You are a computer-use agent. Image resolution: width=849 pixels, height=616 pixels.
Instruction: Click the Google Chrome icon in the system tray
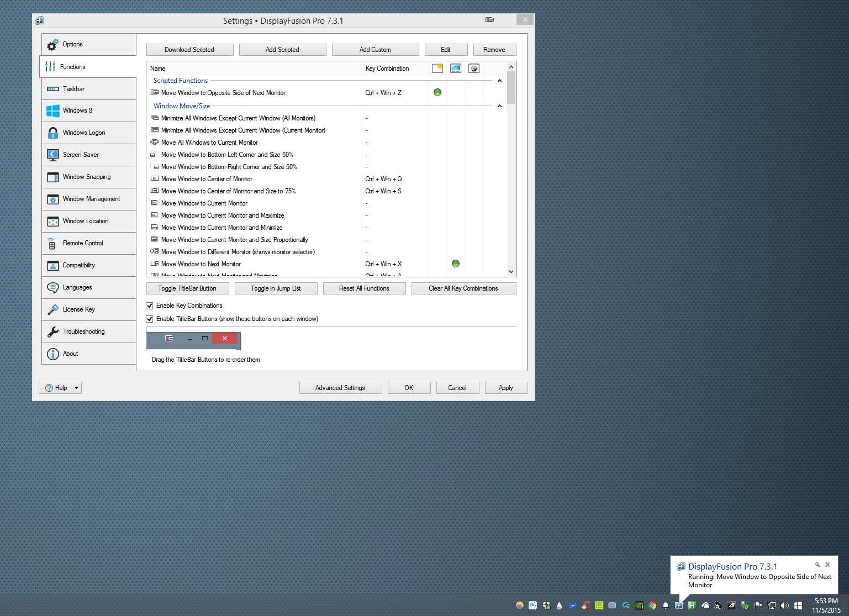(652, 606)
